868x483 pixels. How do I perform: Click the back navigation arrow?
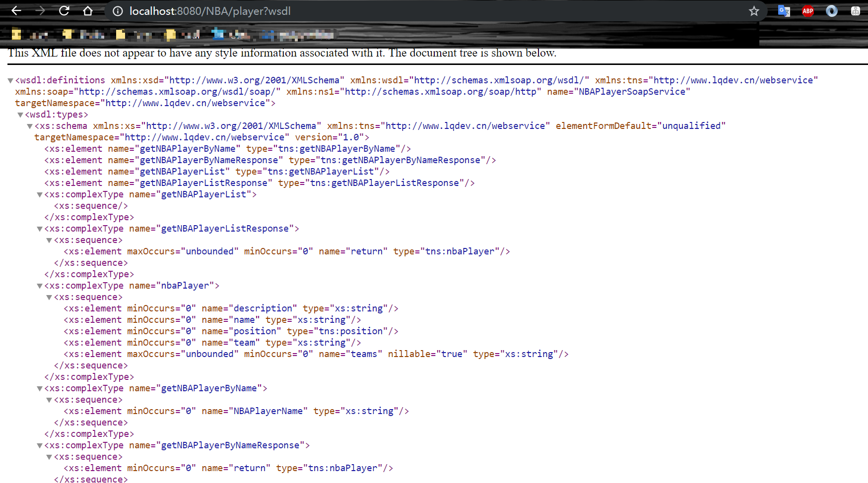pos(16,10)
